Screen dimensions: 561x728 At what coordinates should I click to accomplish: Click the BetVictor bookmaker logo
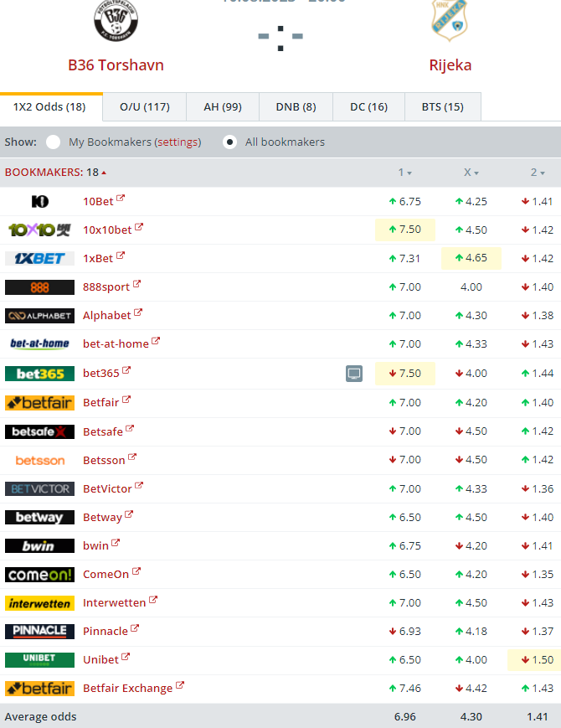point(39,489)
